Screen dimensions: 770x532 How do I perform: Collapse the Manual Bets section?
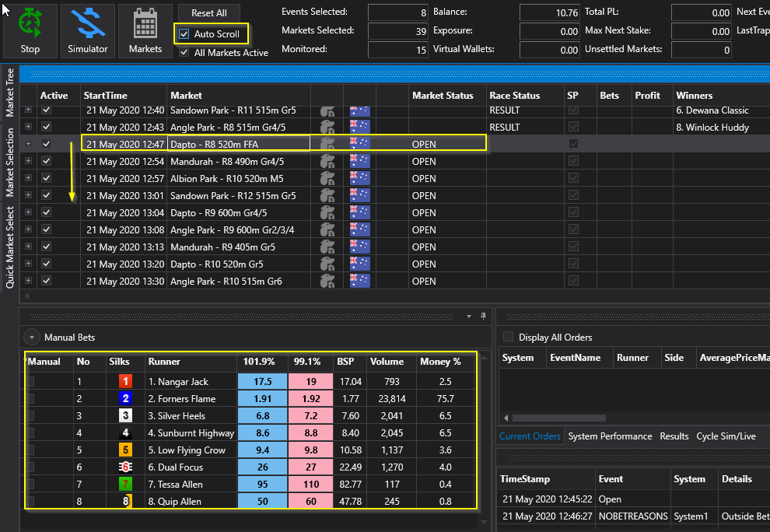point(32,337)
